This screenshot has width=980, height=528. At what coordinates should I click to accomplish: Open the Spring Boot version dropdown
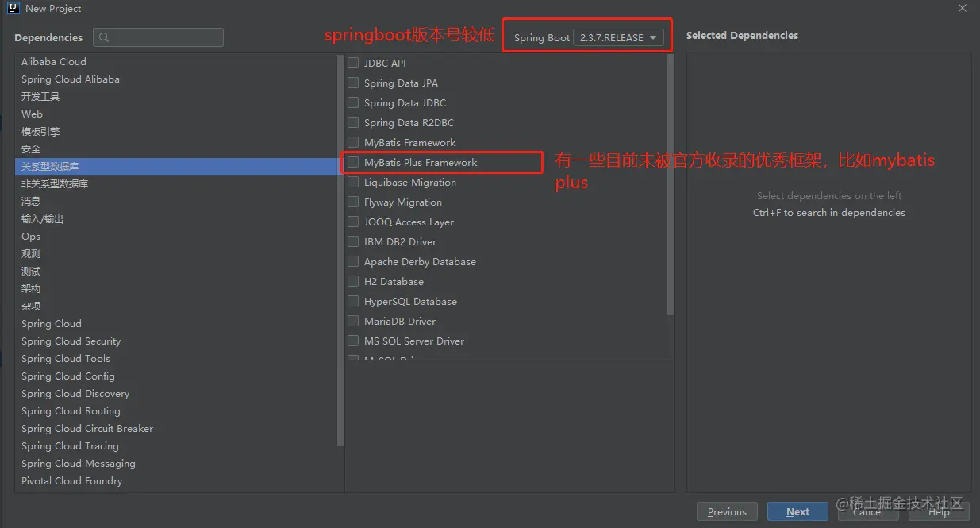coord(618,37)
